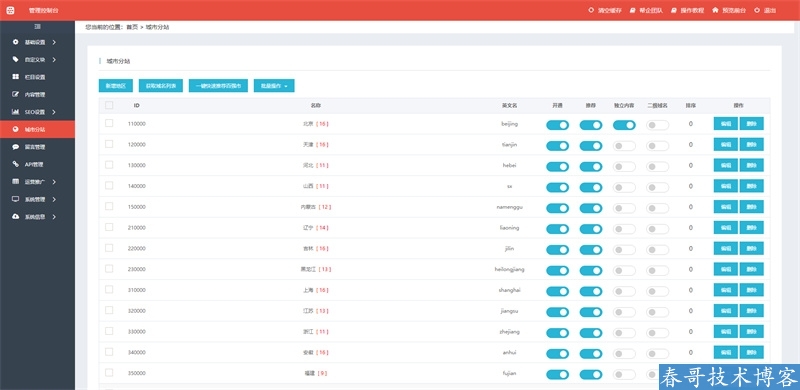Screen dimensions: 800x390
Task: Click 删除 for the heilongjiang row
Action: (752, 269)
